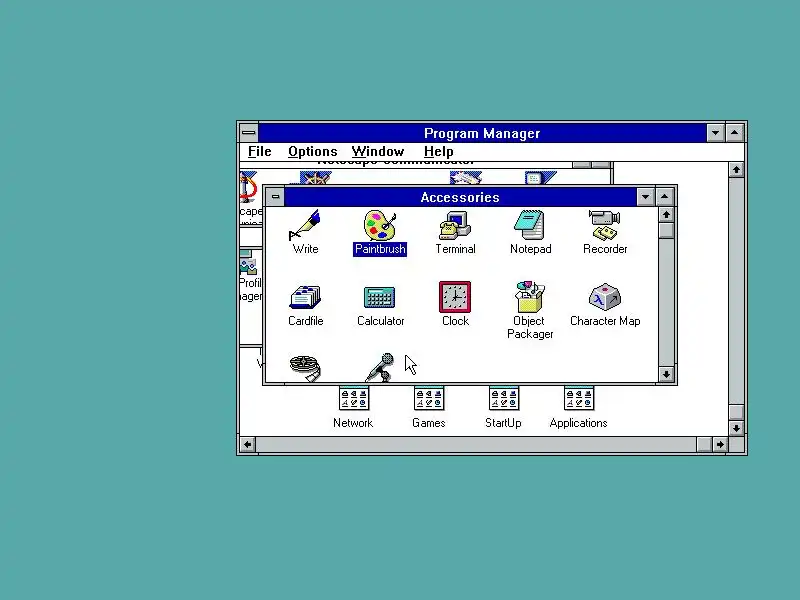Viewport: 800px width, 600px height.
Task: Click Accessories scrollbar up arrow
Action: pyautogui.click(x=666, y=215)
